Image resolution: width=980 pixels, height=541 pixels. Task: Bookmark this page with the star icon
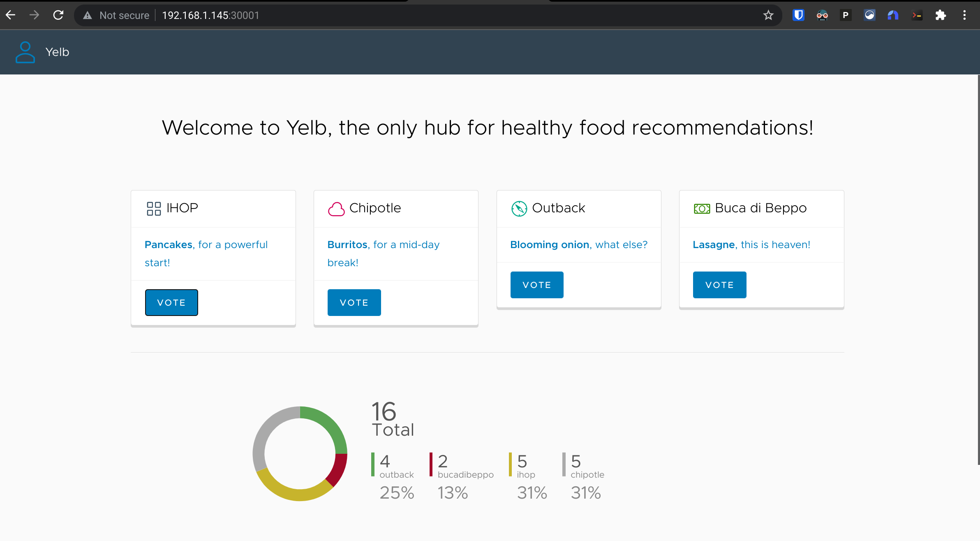[768, 16]
